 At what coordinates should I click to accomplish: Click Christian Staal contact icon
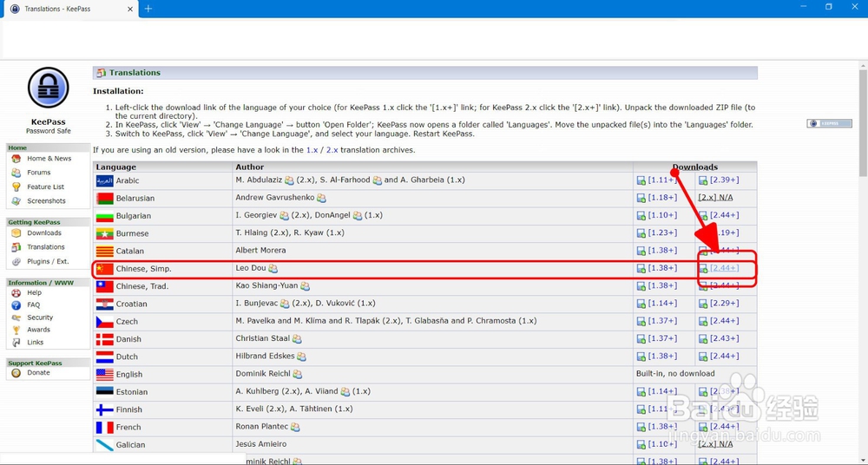point(297,339)
